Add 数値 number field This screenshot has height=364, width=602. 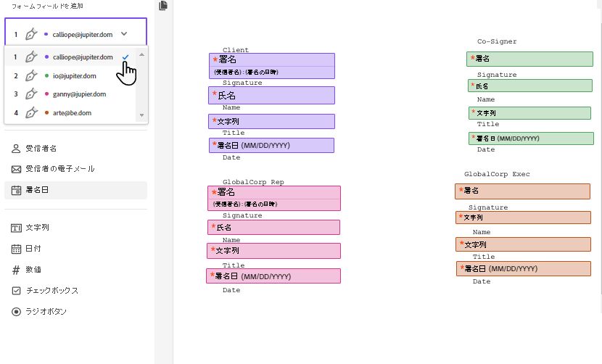click(x=75, y=270)
